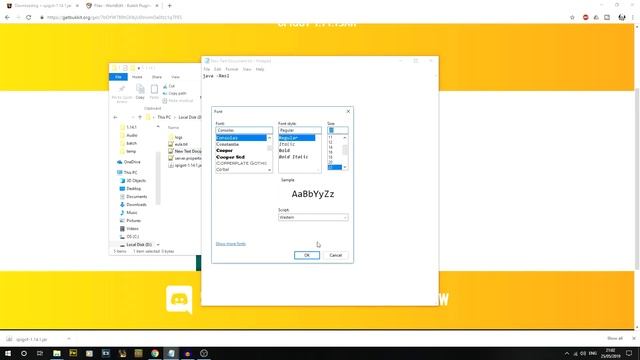Select Downloads in Explorer sidebar
Image resolution: width=640 pixels, height=360 pixels.
(133, 204)
